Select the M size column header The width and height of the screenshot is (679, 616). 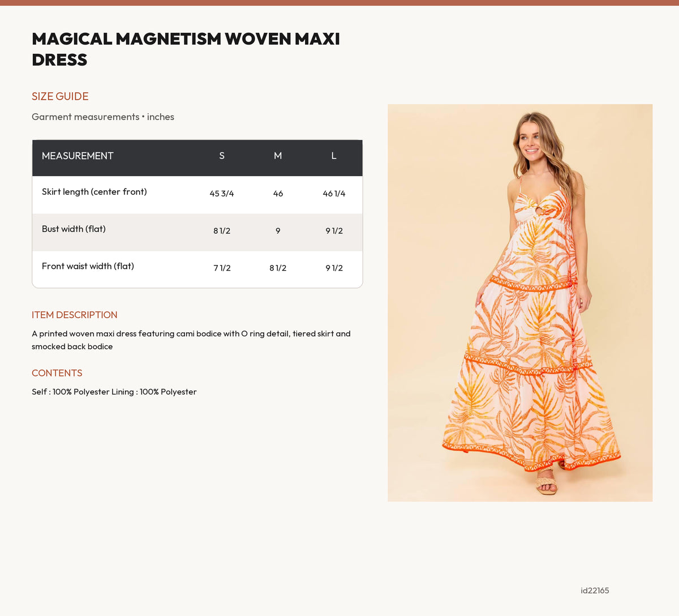(x=278, y=156)
